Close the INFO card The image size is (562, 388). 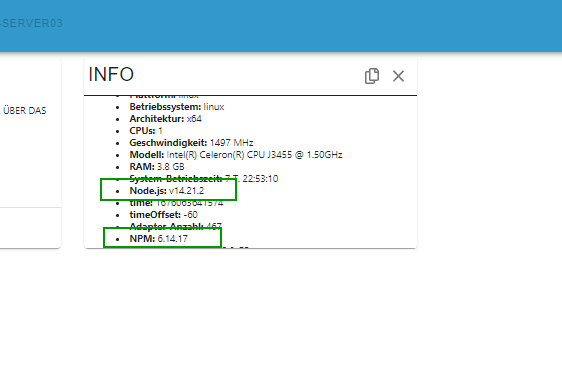click(398, 76)
